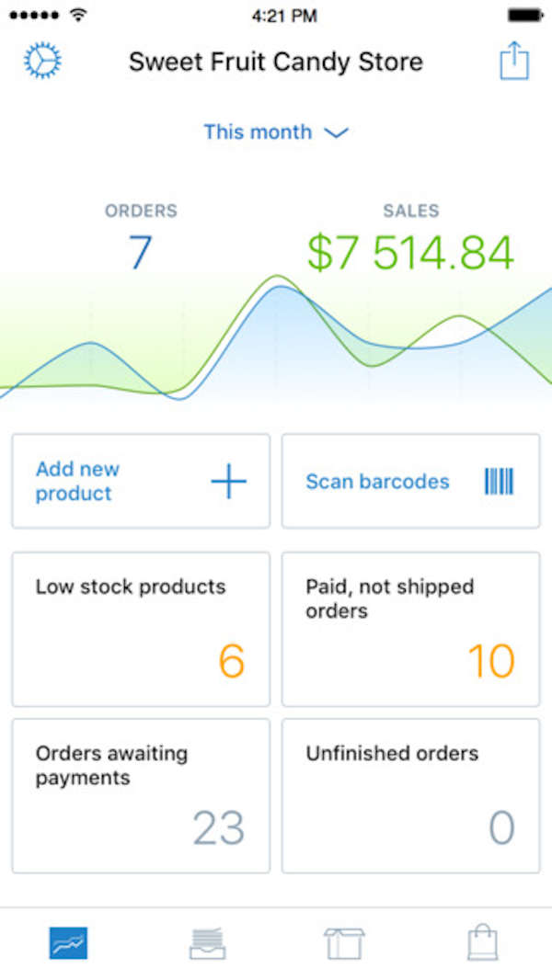Tap the plus icon on Add new product

[x=228, y=481]
